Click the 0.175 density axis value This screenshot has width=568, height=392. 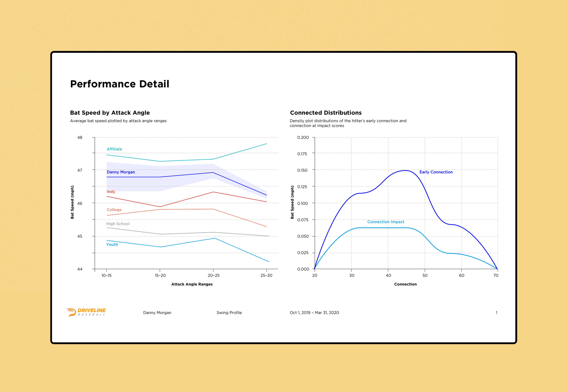tap(302, 154)
